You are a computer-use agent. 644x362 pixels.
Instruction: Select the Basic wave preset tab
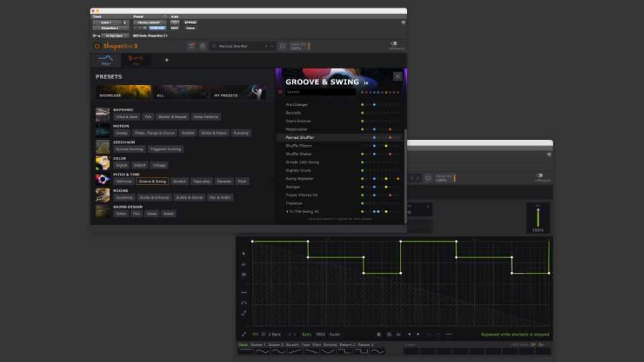click(244, 345)
